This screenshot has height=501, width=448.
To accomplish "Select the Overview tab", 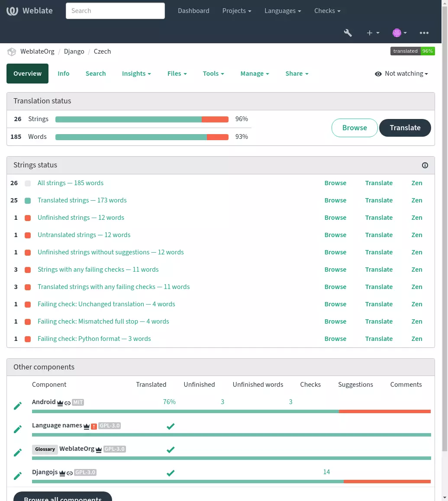I will tap(28, 74).
